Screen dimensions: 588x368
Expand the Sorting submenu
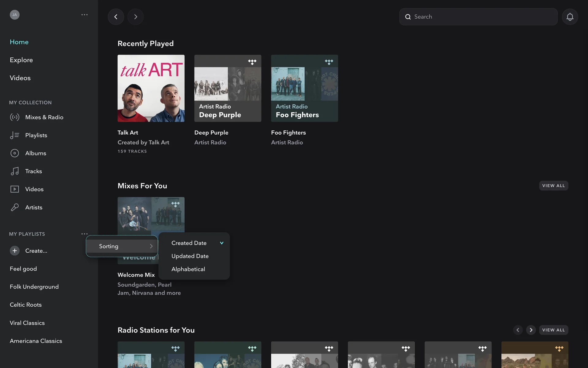point(122,246)
